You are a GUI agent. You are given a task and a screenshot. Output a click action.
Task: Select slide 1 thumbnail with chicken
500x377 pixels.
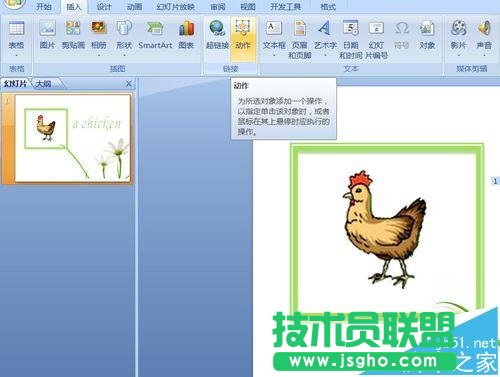click(73, 138)
